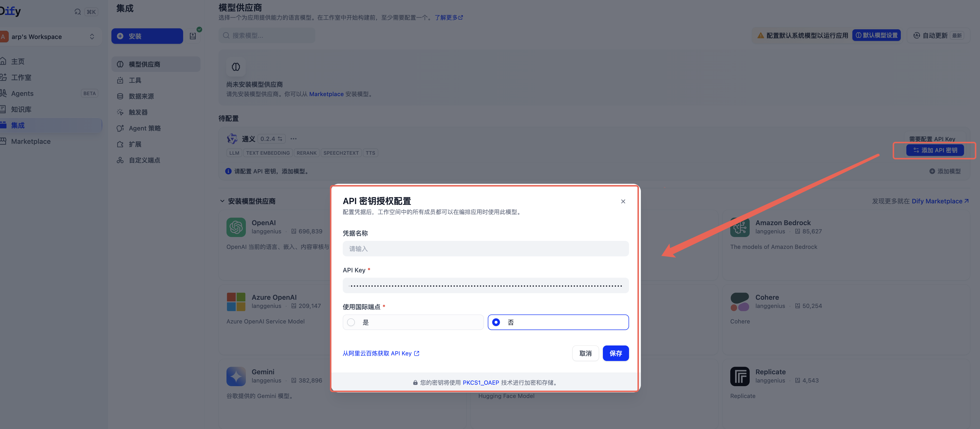Open the 了解更多 link

449,17
